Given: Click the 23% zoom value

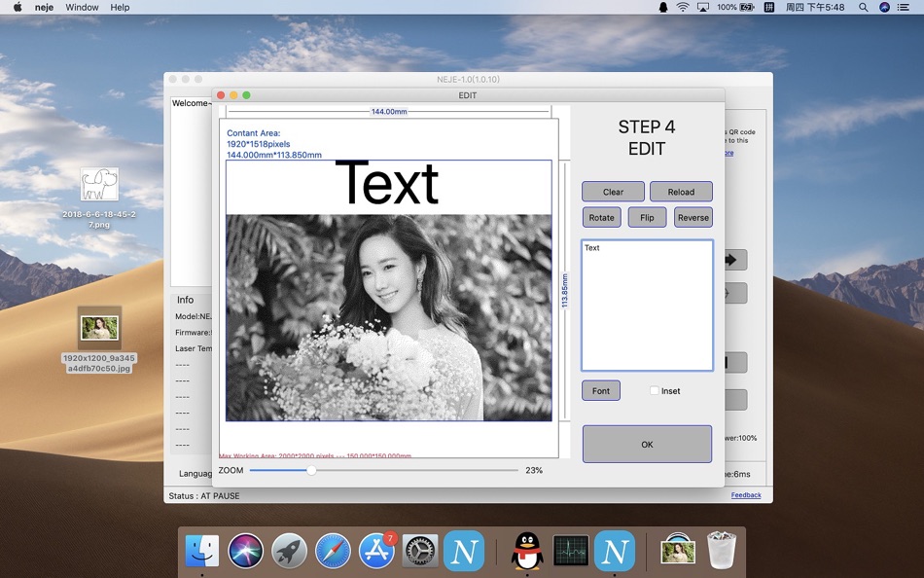Looking at the screenshot, I should click(x=534, y=470).
